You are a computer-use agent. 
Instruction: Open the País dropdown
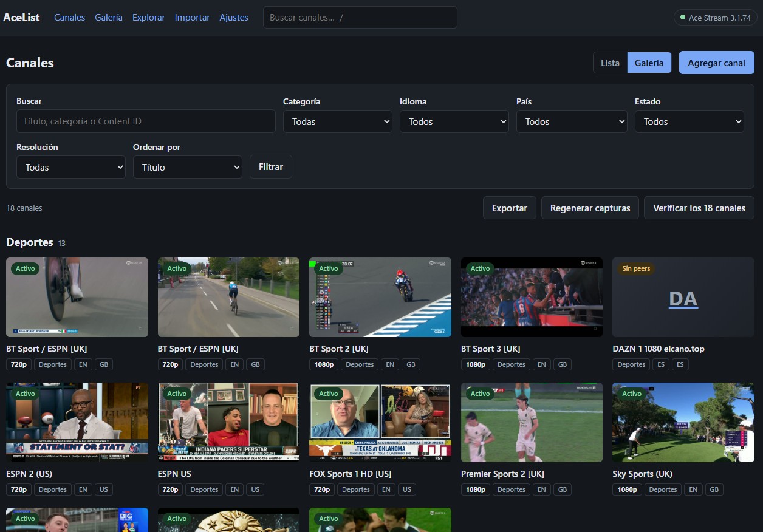point(572,121)
